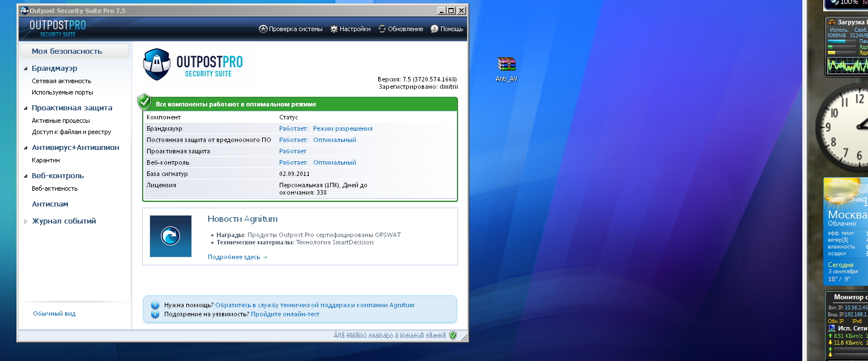Switch to Обычный вид
Viewport: 868px width, 361px height.
pyautogui.click(x=54, y=313)
